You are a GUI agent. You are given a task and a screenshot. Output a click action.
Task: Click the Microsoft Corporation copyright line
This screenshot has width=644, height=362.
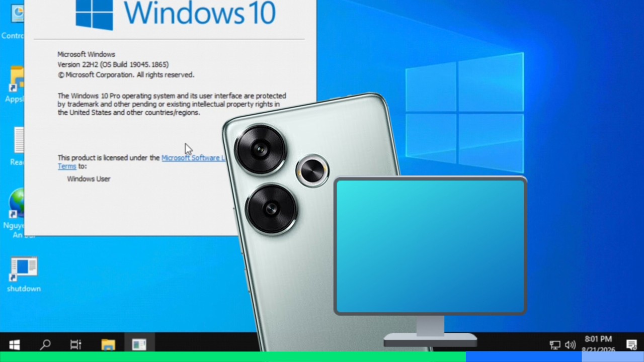126,74
